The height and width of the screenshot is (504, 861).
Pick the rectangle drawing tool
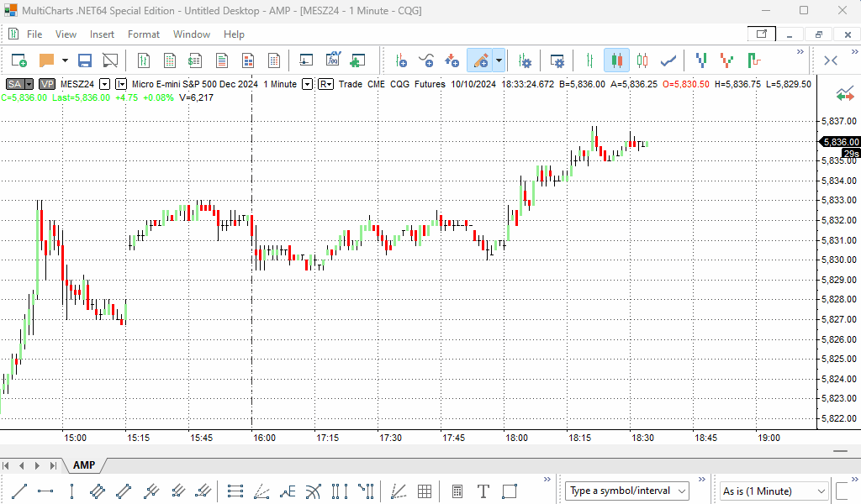pyautogui.click(x=510, y=491)
